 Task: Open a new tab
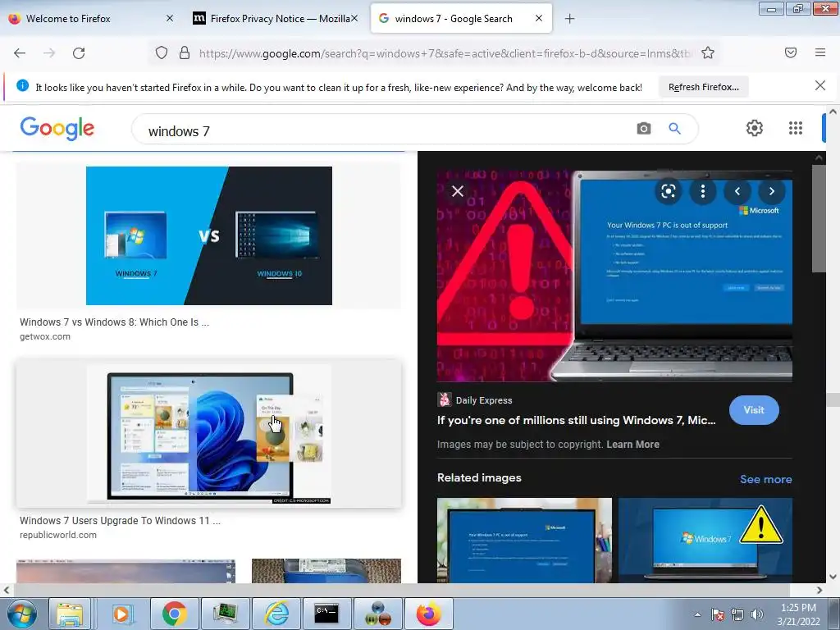click(x=569, y=19)
